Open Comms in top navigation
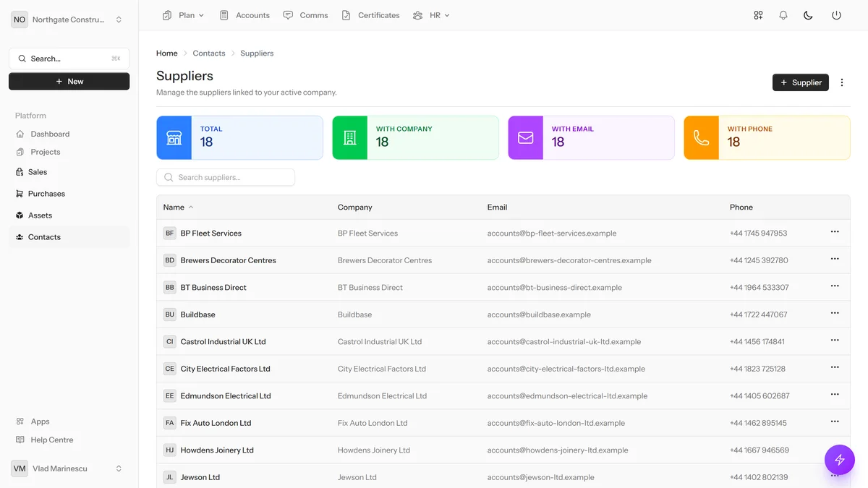Screen dimensions: 868x488 coord(306,15)
